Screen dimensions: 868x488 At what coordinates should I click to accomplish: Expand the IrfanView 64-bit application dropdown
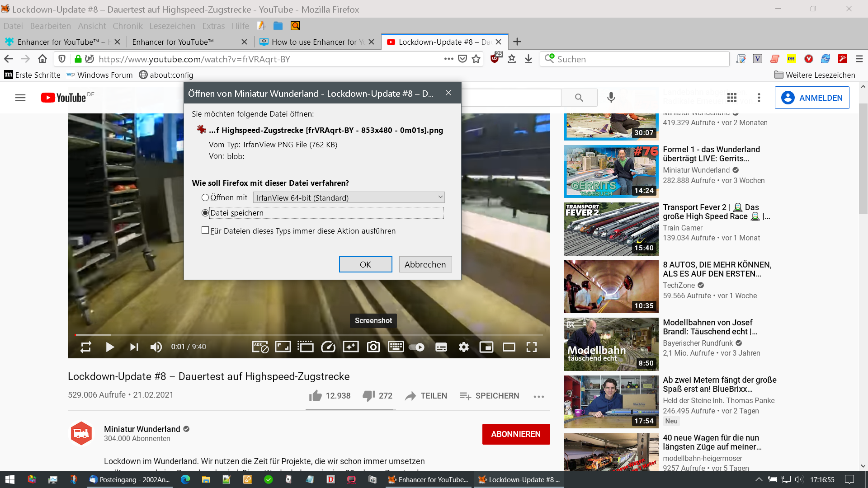tap(349, 197)
